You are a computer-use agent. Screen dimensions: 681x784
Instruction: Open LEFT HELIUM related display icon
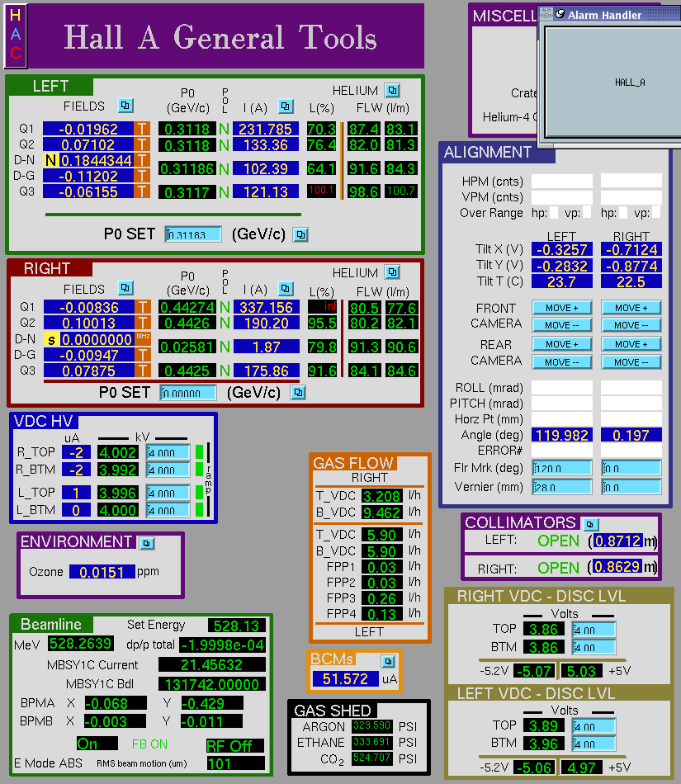392,91
